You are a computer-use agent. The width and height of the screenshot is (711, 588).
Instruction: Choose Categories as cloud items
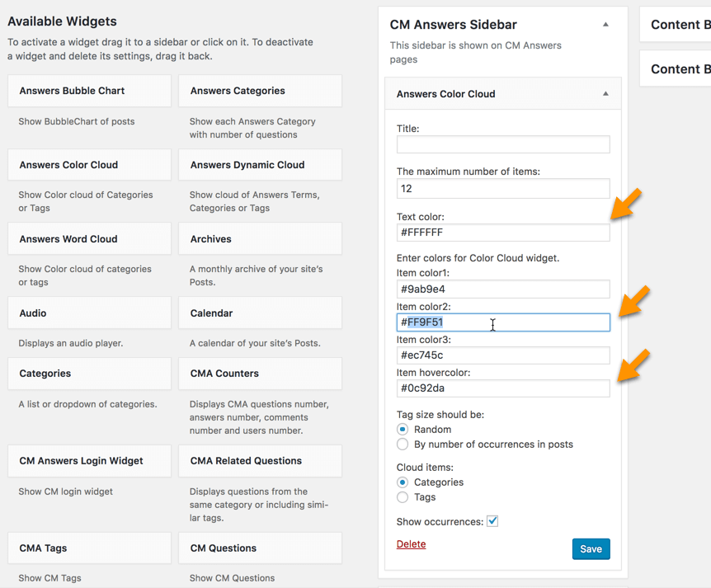(x=403, y=482)
